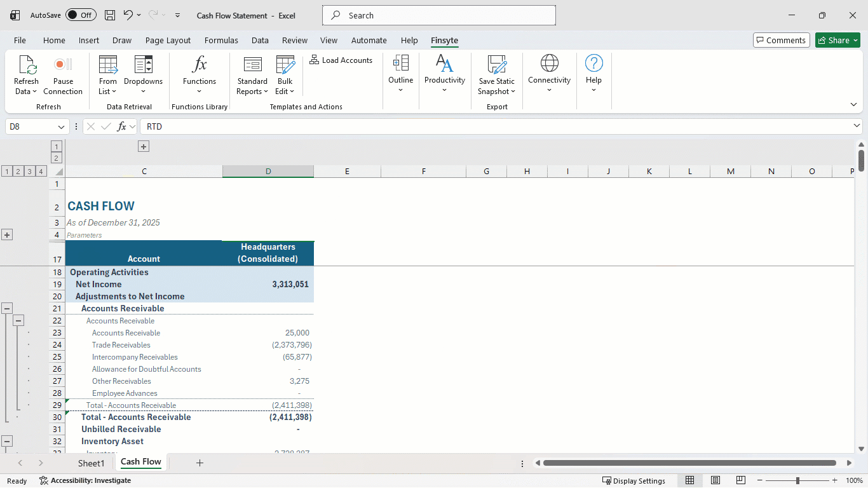Confirm the formula bar entry
This screenshot has width=868, height=488.
[x=106, y=126]
